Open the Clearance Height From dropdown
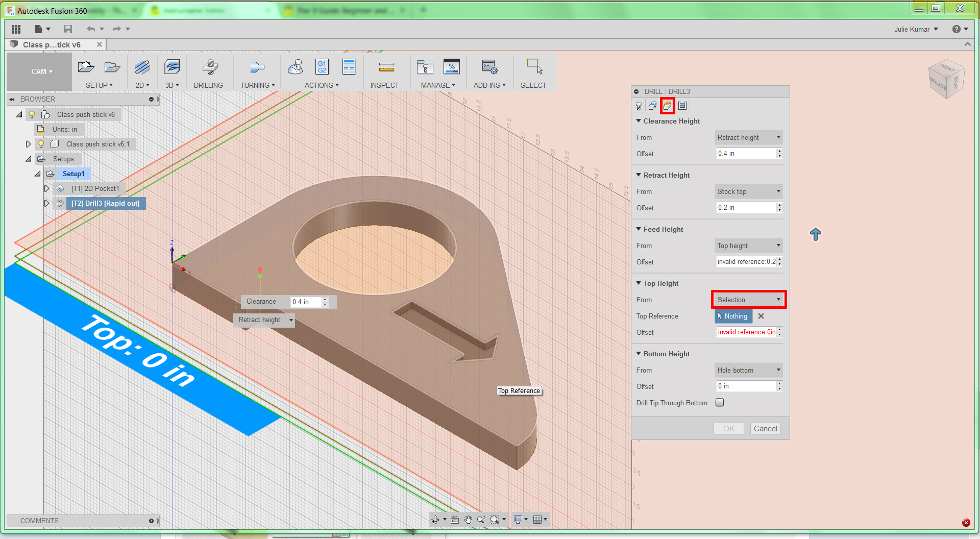980x539 pixels. coord(748,137)
